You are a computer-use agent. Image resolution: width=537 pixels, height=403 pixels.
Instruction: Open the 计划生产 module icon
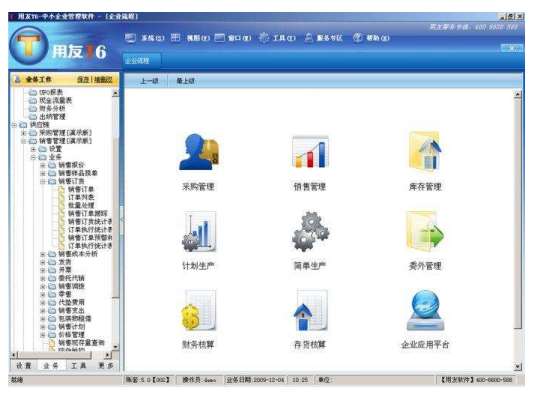coord(199,231)
